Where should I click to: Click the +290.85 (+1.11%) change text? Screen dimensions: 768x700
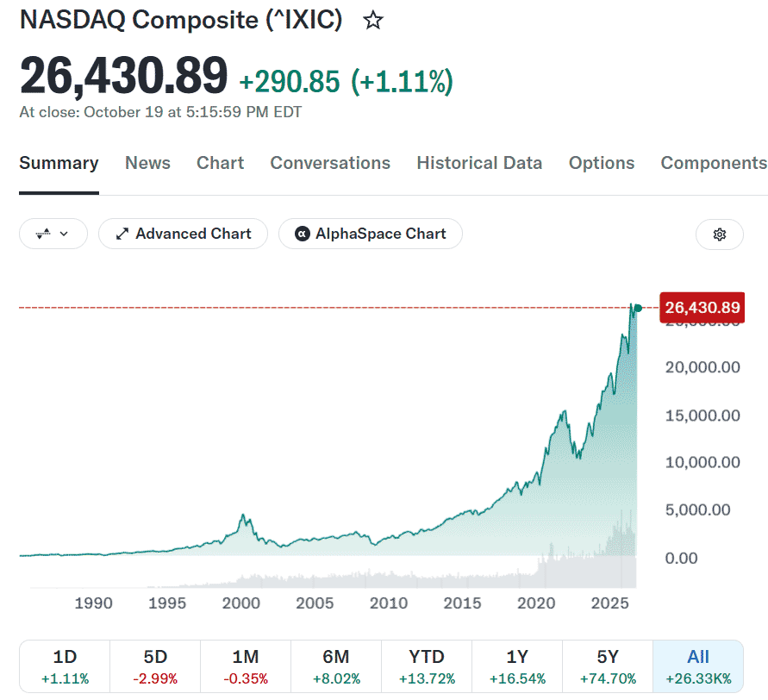pyautogui.click(x=346, y=81)
